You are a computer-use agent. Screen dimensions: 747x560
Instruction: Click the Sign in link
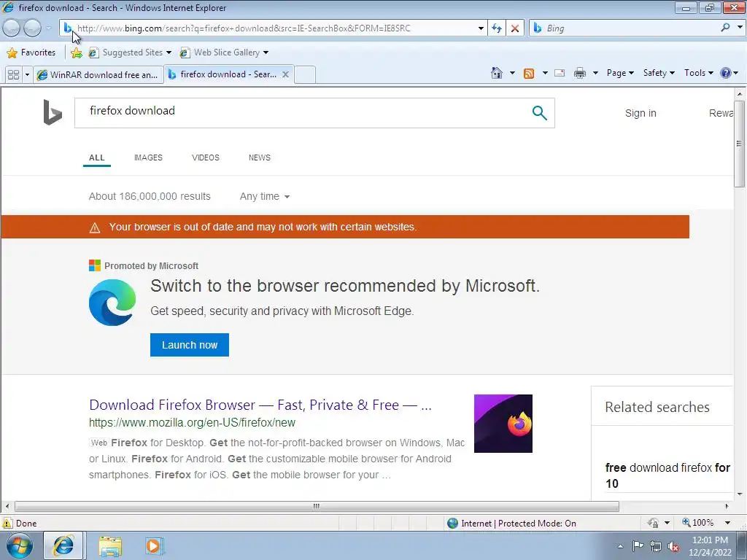[640, 113]
